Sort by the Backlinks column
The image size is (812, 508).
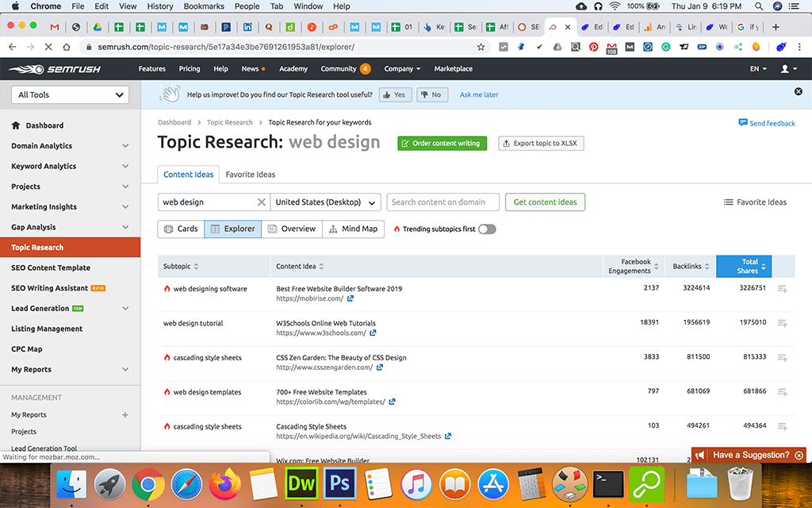click(691, 267)
